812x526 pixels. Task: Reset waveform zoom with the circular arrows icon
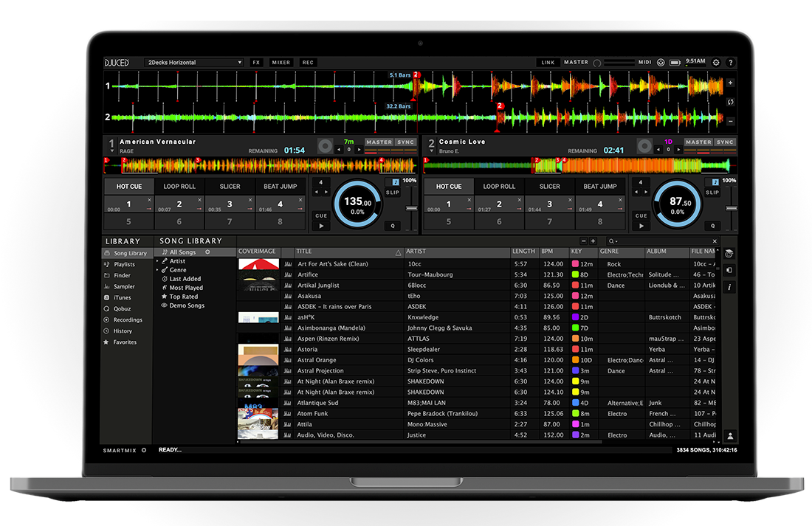pyautogui.click(x=730, y=102)
